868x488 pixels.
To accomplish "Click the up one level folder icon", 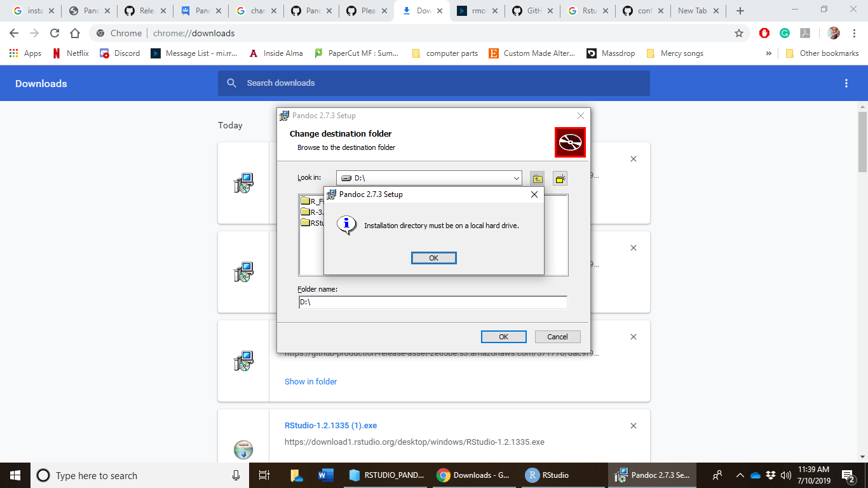I will click(x=538, y=179).
